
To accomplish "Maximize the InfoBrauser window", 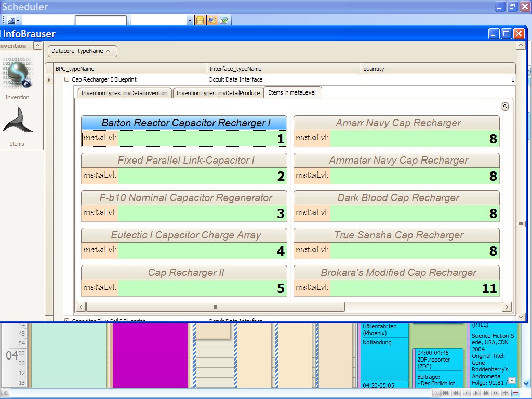I will pos(506,34).
